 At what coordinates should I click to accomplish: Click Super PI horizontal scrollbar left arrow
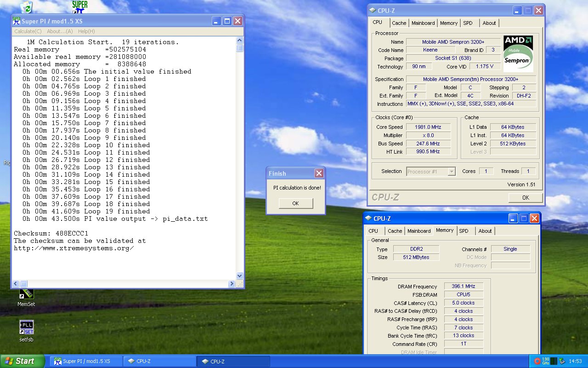(x=15, y=284)
